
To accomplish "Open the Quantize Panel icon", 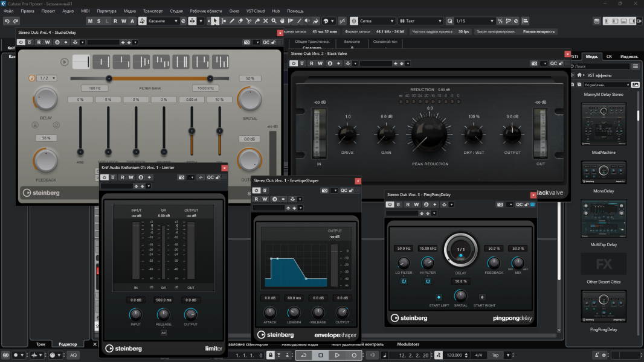I will (517, 21).
